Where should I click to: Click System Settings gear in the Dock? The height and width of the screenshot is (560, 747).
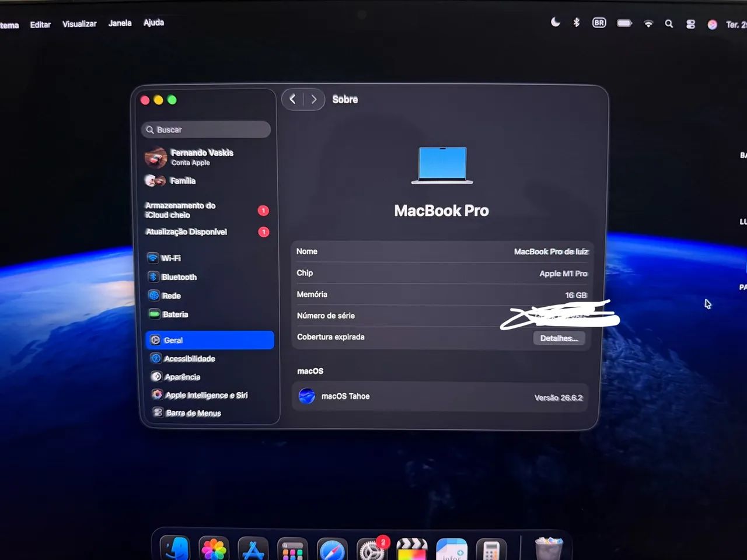click(371, 549)
